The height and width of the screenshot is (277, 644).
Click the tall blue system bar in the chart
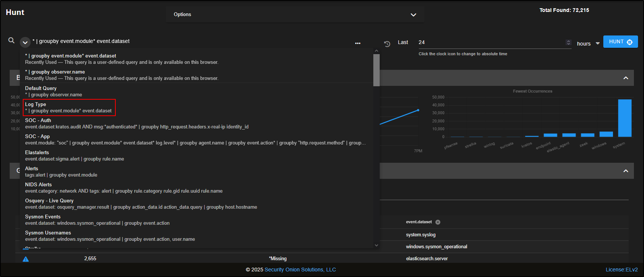pyautogui.click(x=625, y=118)
